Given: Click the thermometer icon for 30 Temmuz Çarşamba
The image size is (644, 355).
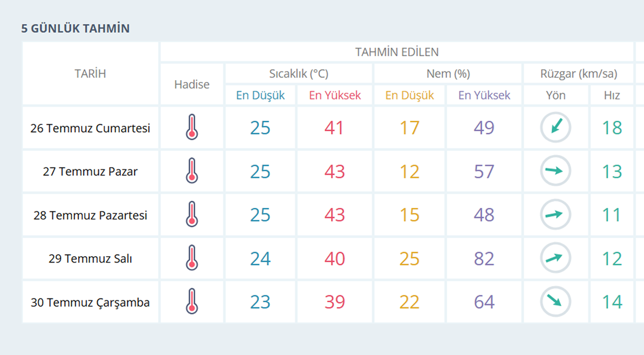Looking at the screenshot, I should click(192, 302).
